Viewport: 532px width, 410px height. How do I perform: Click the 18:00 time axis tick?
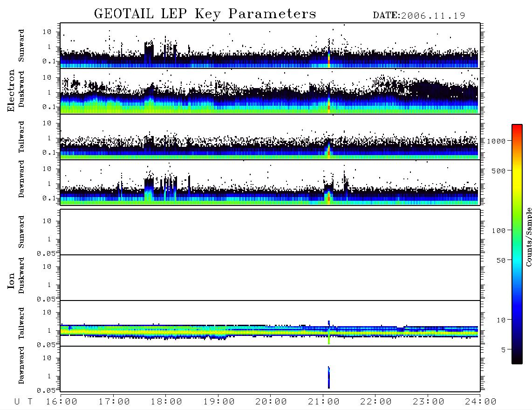(x=166, y=402)
